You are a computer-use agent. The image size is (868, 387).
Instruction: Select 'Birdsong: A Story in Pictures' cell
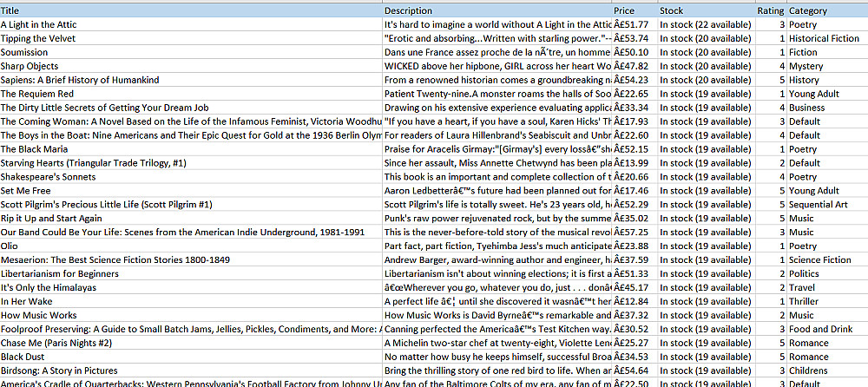click(x=191, y=371)
